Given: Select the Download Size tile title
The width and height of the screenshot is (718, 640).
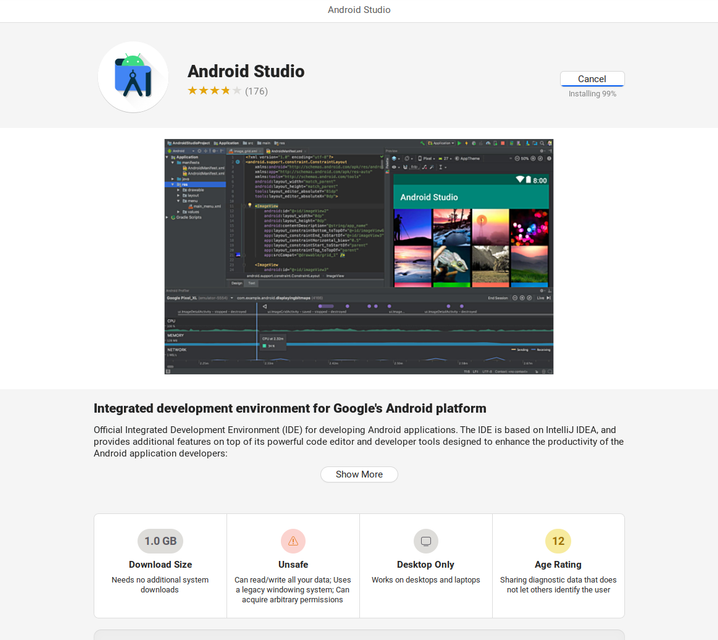Looking at the screenshot, I should [160, 564].
